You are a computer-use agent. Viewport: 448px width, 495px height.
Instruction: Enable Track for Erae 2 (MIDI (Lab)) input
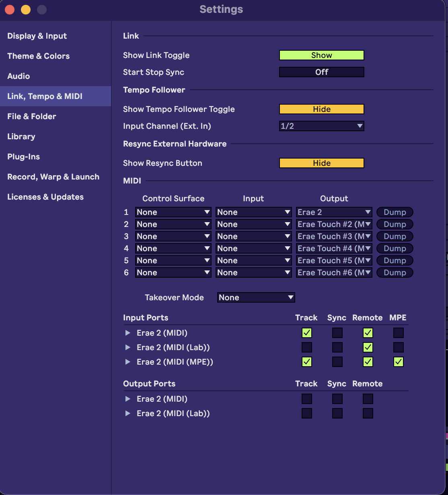tap(307, 347)
